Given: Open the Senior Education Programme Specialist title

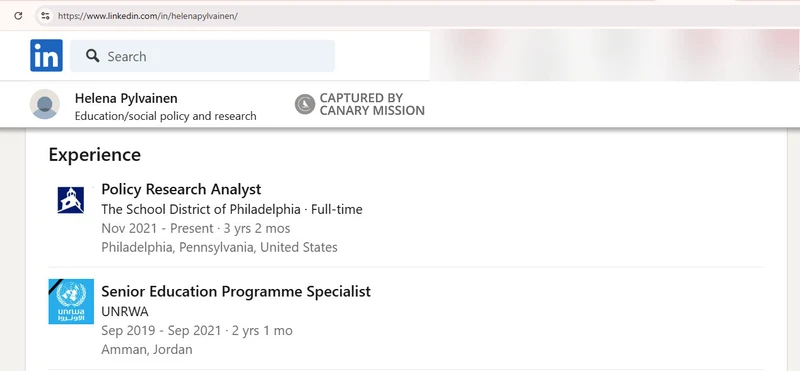Looking at the screenshot, I should point(236,291).
